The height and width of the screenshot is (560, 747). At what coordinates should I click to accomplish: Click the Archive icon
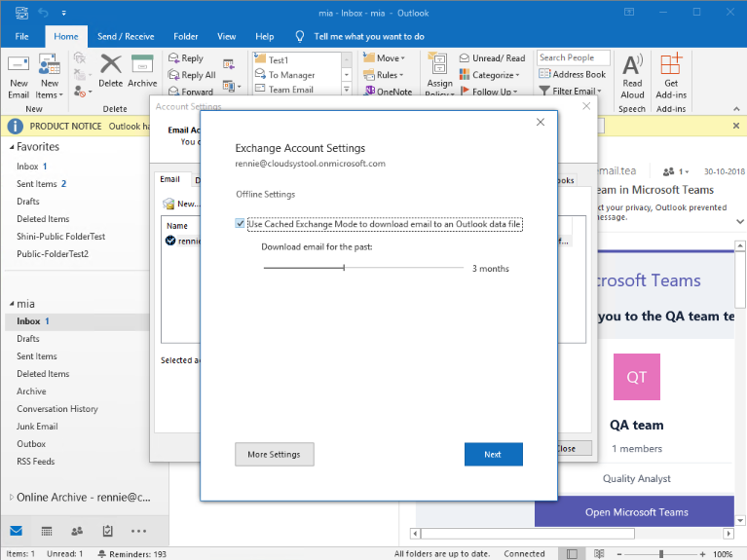142,70
